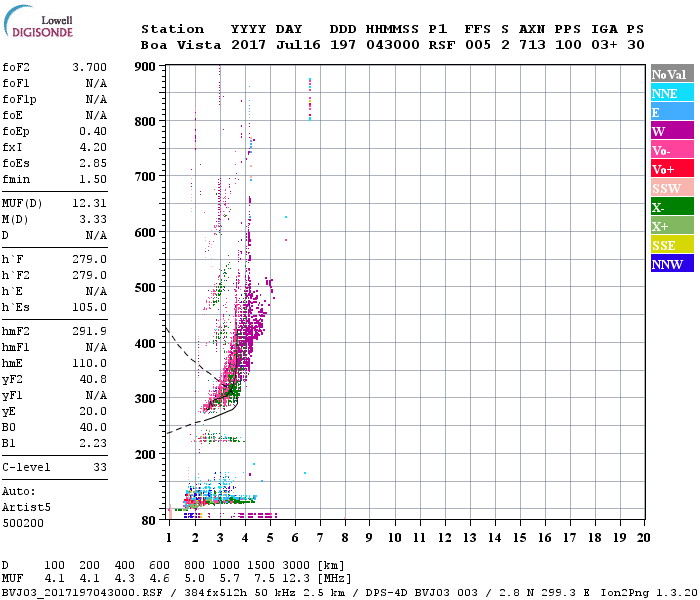This screenshot has width=700, height=600.
Task: Click the 20 MHz frequency axis label
Action: [643, 538]
